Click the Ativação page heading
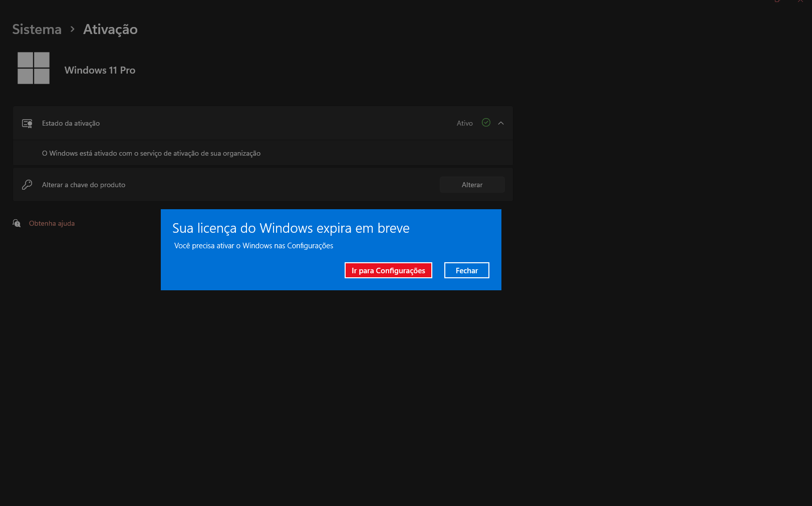 [110, 30]
